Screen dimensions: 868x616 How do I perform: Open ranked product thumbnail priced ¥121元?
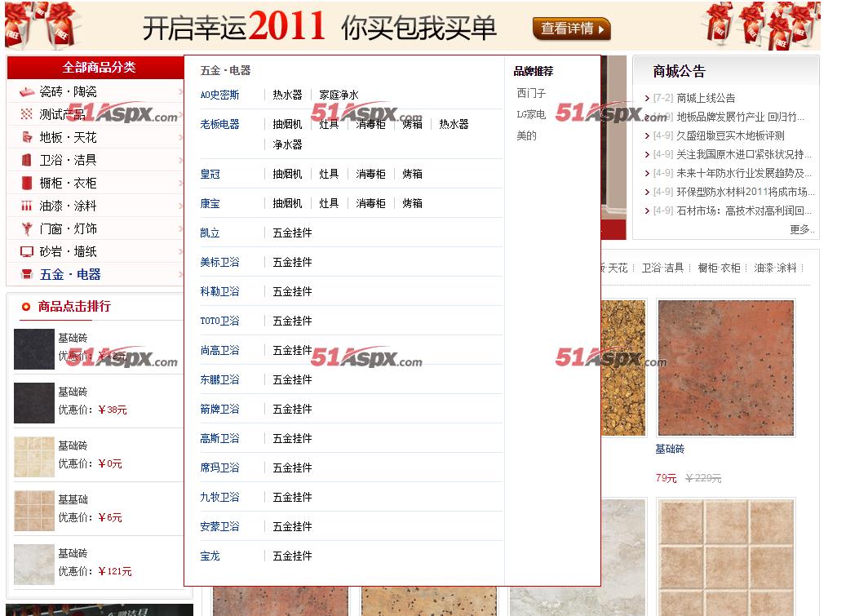pos(34,565)
